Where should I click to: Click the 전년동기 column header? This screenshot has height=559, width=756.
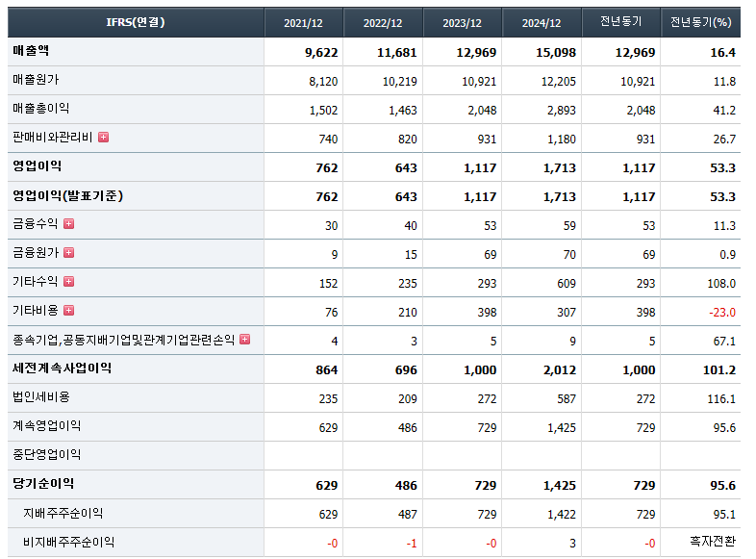pyautogui.click(x=621, y=22)
